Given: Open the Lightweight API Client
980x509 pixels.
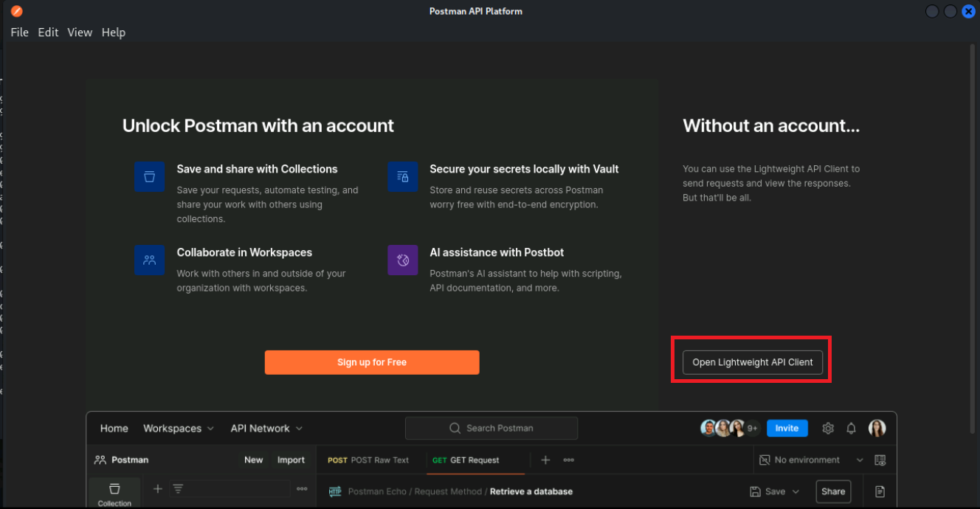Looking at the screenshot, I should click(x=753, y=362).
